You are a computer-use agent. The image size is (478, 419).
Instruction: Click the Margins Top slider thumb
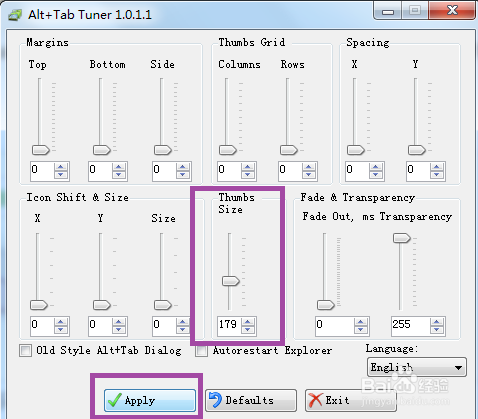click(41, 150)
